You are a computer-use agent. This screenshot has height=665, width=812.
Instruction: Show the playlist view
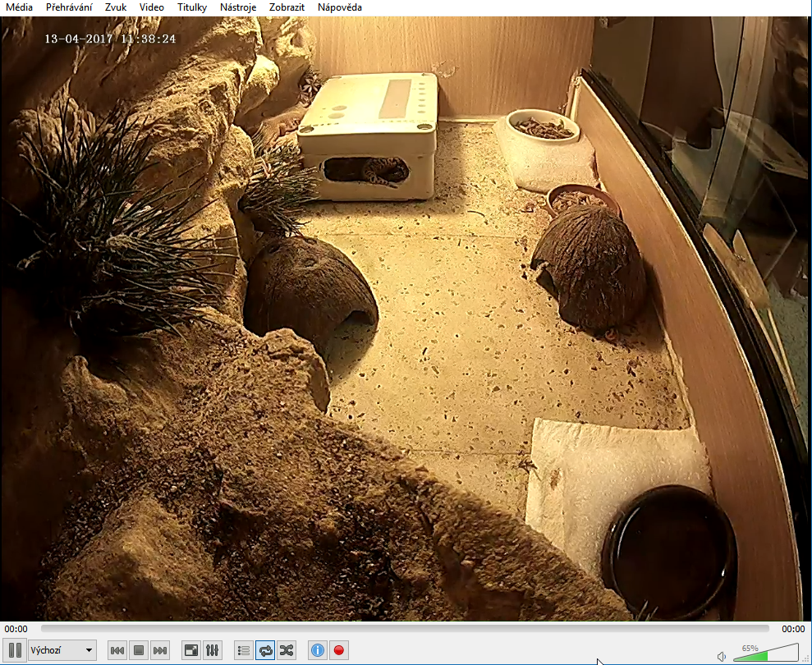tap(243, 650)
